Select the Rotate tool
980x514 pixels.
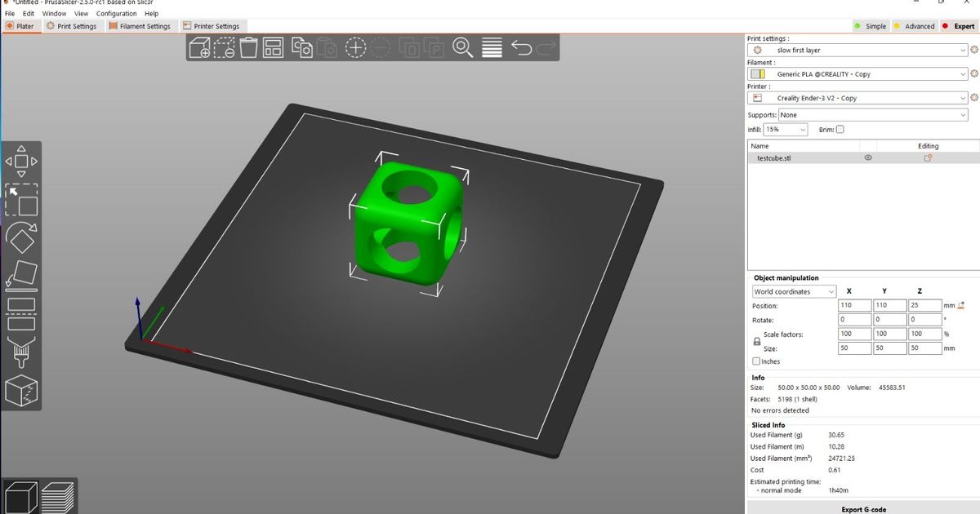tap(20, 238)
